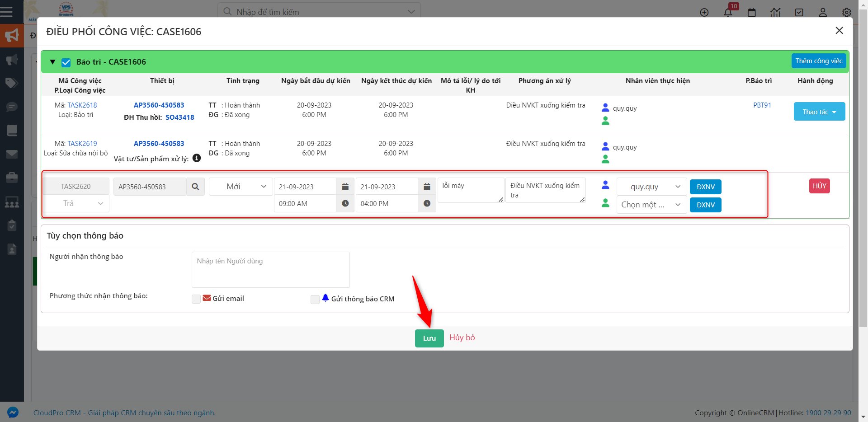Viewport: 868px width, 422px height.
Task: Click the search magnifier in top search bar
Action: point(227,11)
